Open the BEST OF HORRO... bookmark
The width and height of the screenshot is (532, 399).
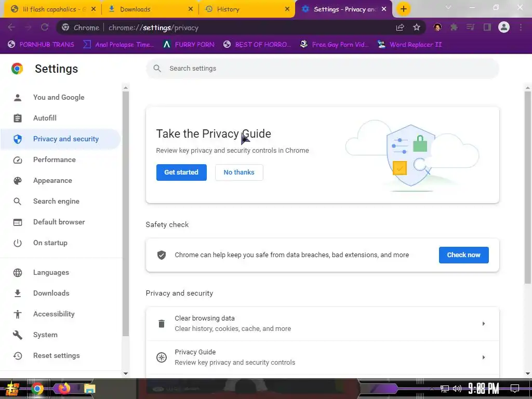[257, 45]
